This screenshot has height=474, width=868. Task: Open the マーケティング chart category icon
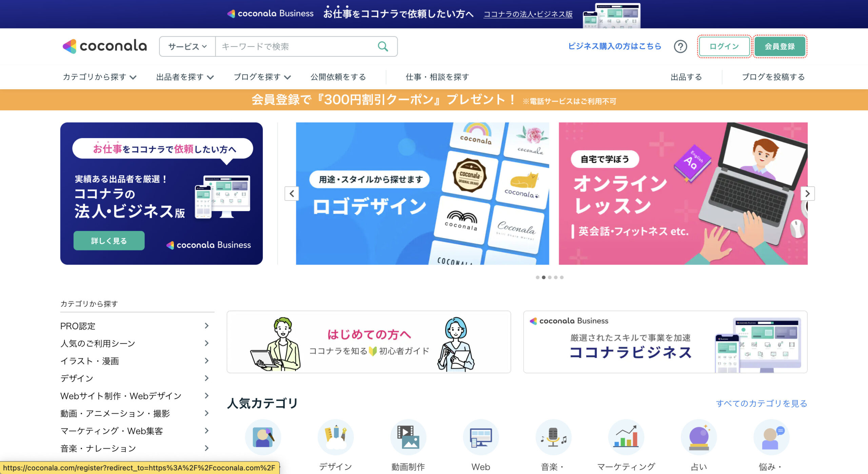point(626,437)
